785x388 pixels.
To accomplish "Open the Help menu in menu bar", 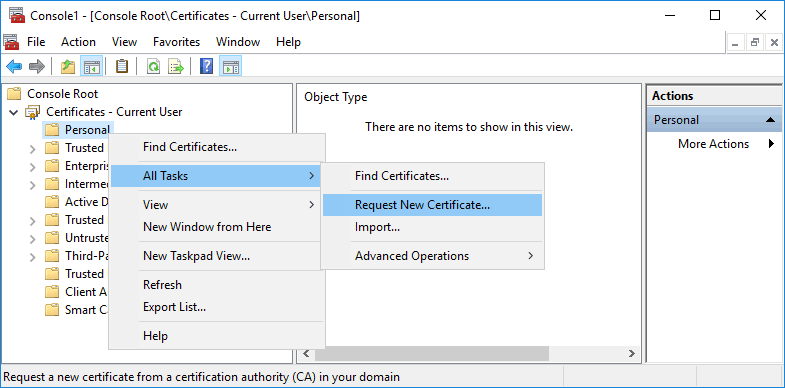I will pyautogui.click(x=288, y=42).
